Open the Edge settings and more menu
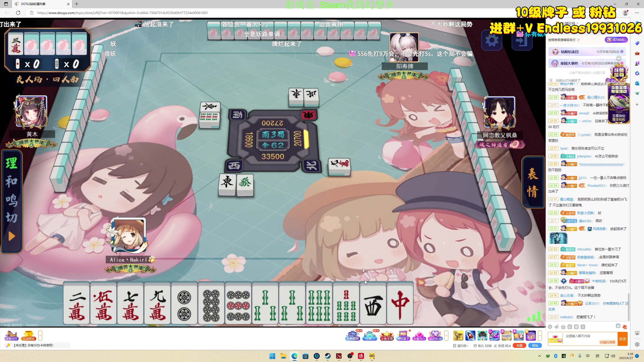This screenshot has width=644, height=362. point(637,13)
